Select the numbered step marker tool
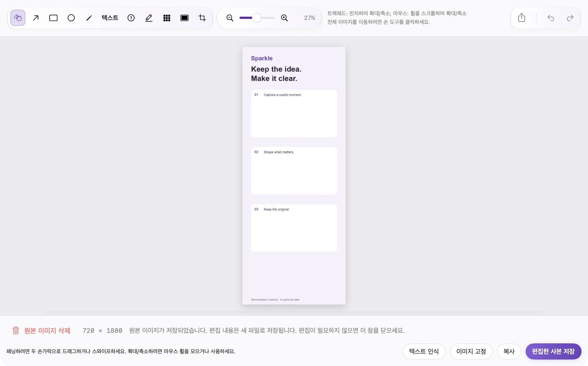This screenshot has width=588, height=366. tap(131, 18)
